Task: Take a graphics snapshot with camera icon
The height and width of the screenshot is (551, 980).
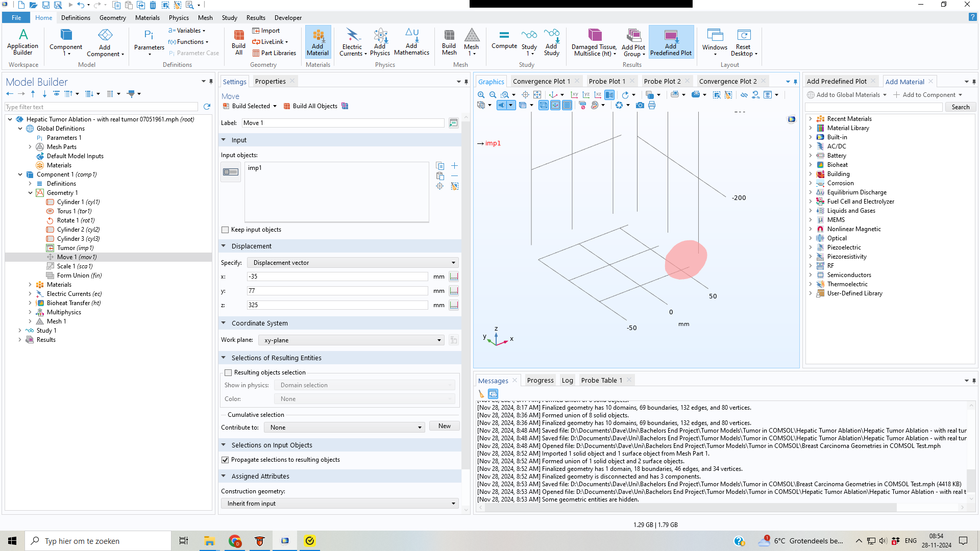Action: tap(640, 105)
